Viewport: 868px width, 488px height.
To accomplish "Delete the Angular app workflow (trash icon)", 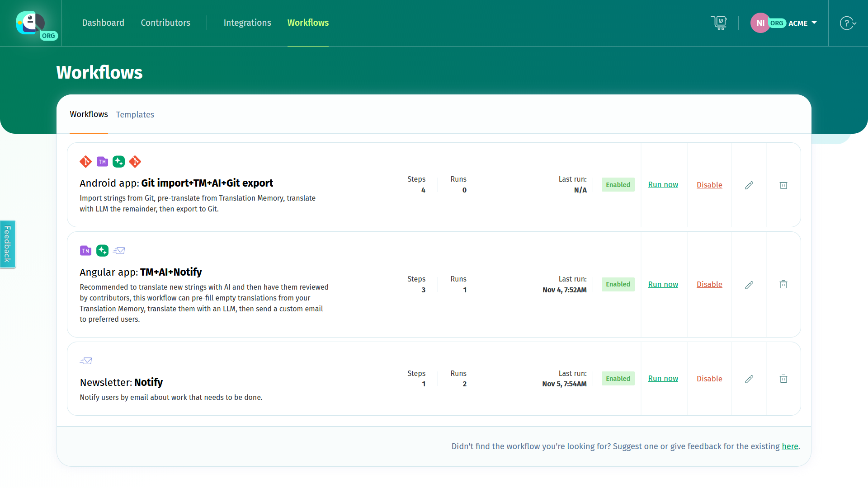I will [x=783, y=284].
